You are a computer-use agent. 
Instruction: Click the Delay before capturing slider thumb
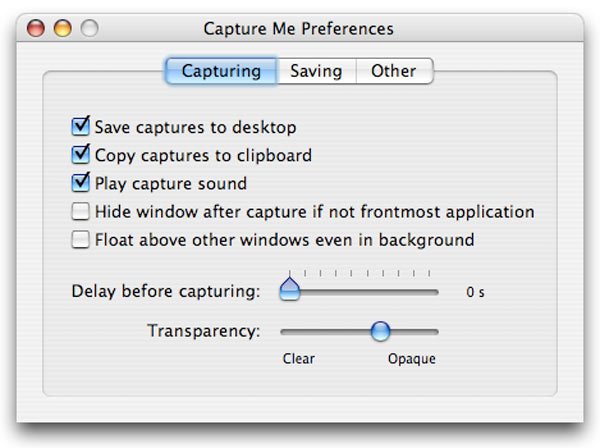290,290
